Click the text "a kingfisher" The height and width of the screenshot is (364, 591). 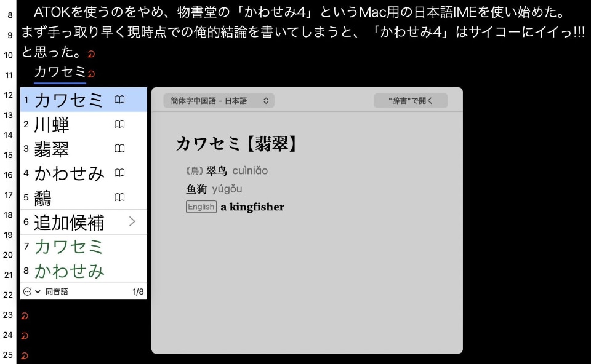pyautogui.click(x=252, y=207)
